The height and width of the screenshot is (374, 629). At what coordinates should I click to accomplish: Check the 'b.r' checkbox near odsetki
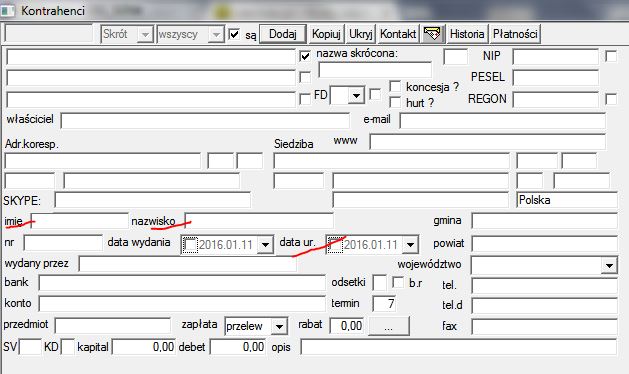tap(398, 282)
